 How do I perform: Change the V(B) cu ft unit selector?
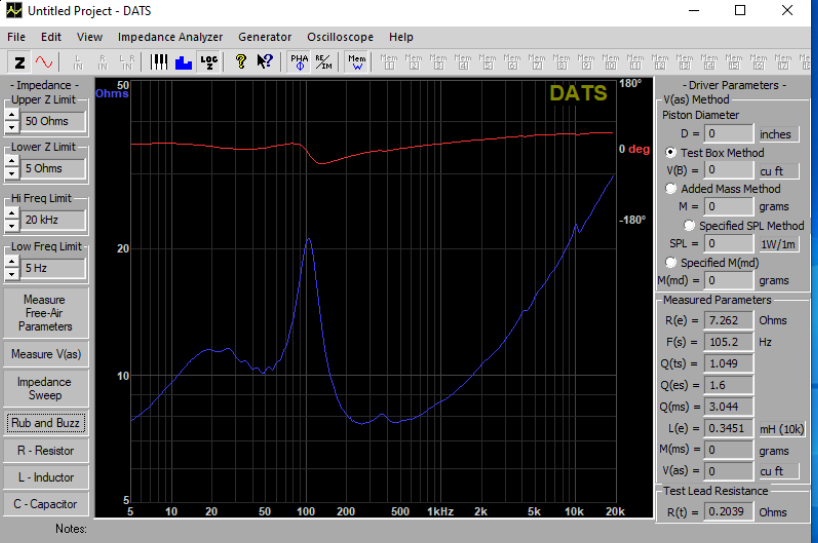coord(778,171)
